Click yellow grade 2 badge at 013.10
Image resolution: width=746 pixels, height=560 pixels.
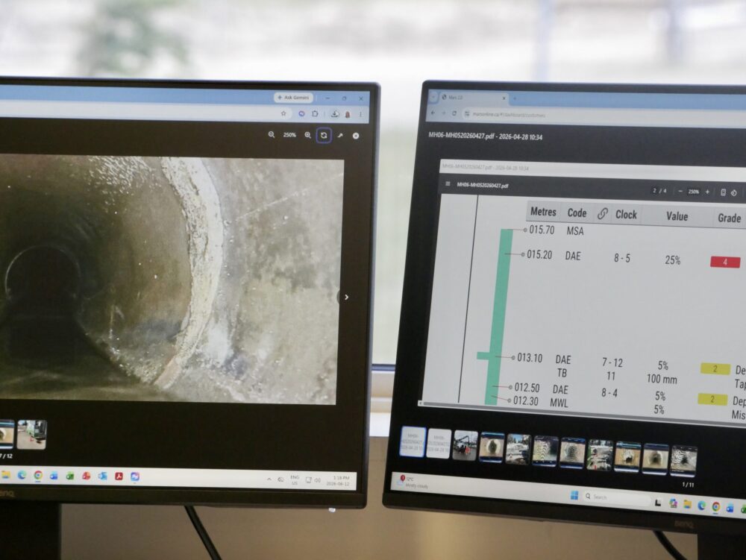[715, 369]
